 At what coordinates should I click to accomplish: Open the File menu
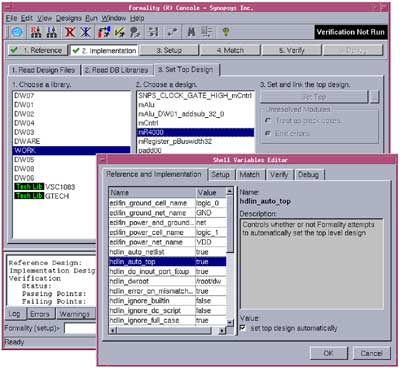tap(12, 18)
